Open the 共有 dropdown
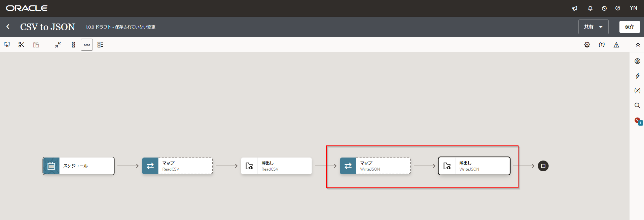644x220 pixels. tap(593, 27)
